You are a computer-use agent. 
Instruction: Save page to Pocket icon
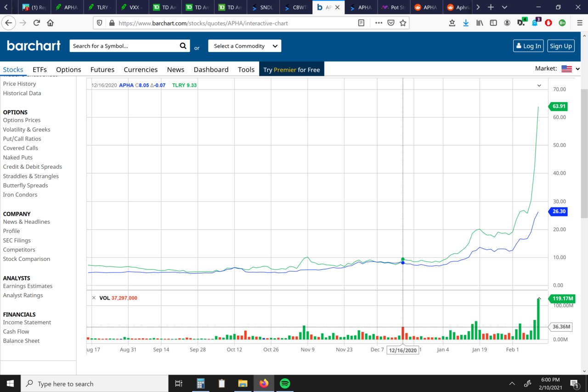click(x=390, y=23)
